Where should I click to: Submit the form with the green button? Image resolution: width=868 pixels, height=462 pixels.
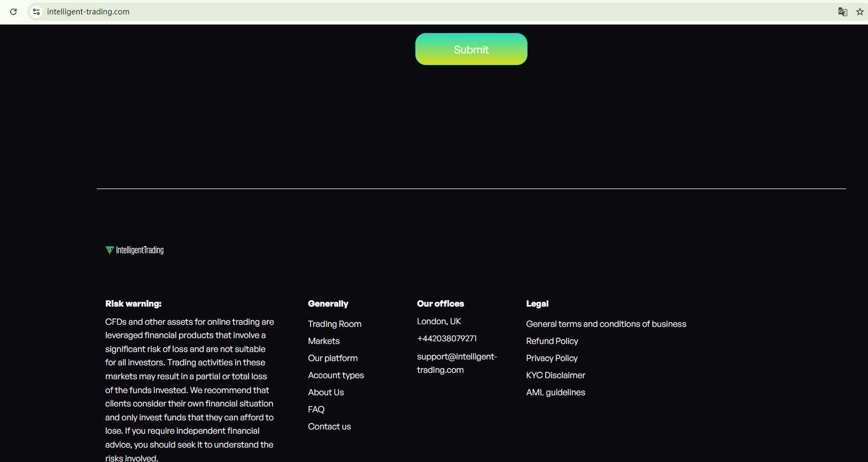pyautogui.click(x=471, y=49)
